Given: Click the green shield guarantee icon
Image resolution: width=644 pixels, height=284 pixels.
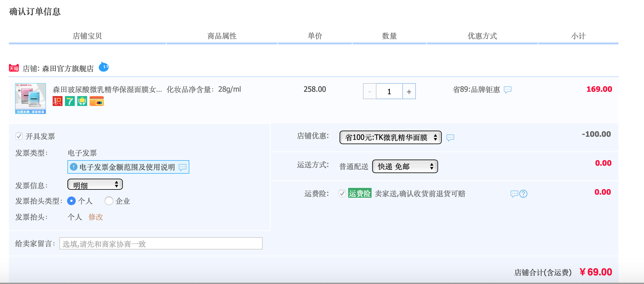Looking at the screenshot, I should coord(82,101).
